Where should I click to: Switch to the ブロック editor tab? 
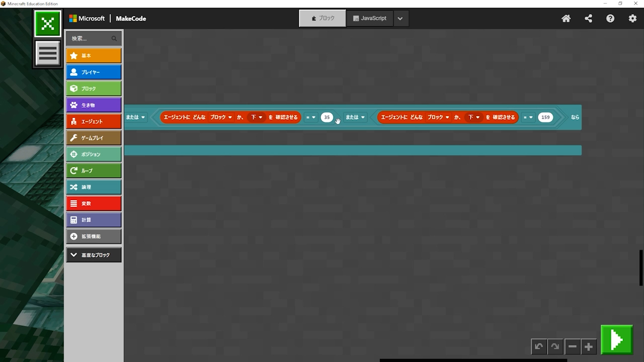click(x=323, y=19)
